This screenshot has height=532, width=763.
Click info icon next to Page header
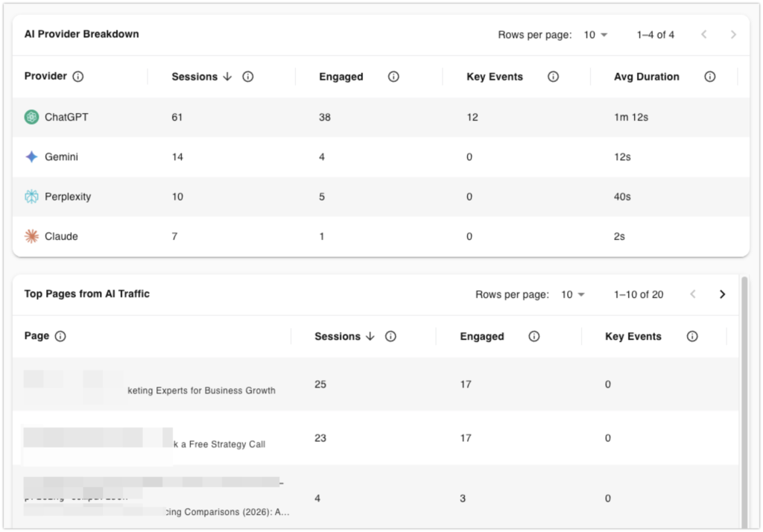(x=60, y=336)
